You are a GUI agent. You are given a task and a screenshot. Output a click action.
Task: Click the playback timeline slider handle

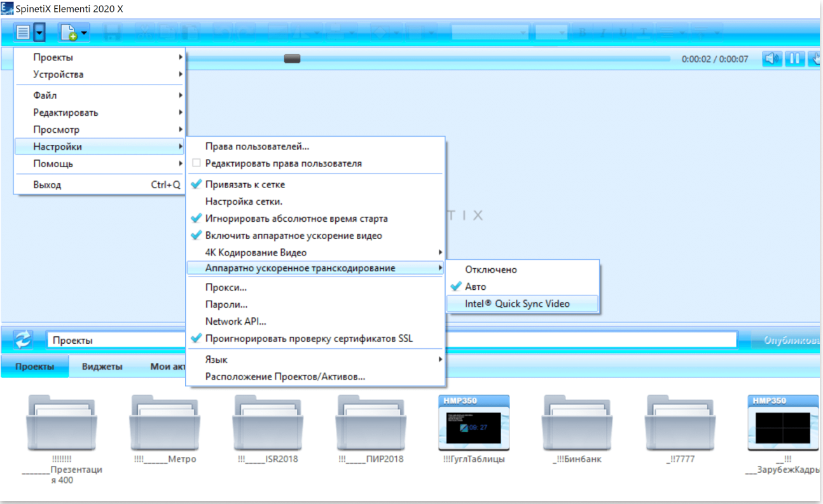pos(292,58)
